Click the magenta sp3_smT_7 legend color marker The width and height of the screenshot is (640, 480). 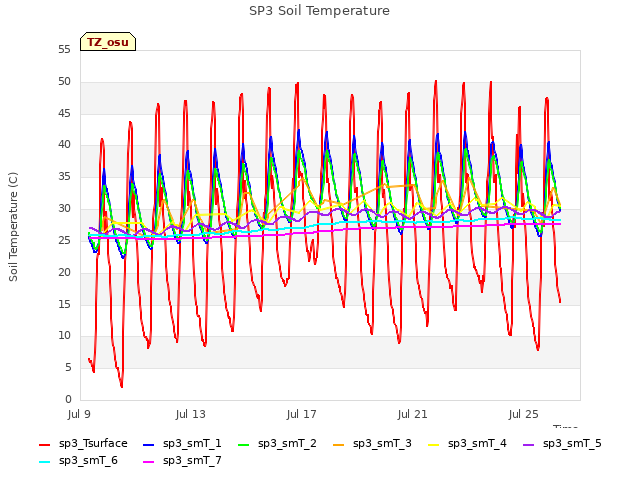tap(149, 462)
